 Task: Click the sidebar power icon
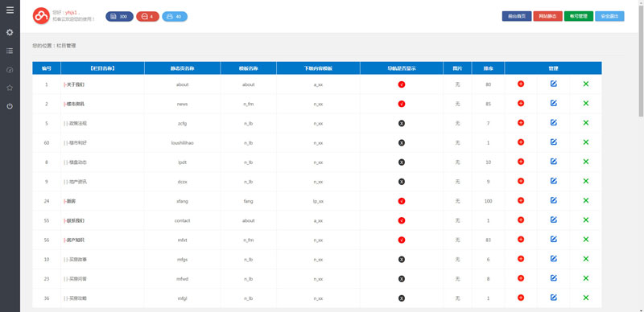(10, 106)
